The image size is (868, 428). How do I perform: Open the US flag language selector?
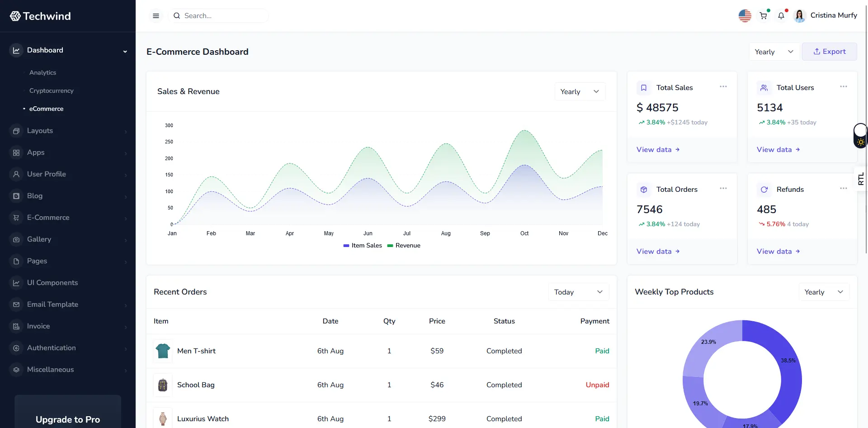(745, 16)
